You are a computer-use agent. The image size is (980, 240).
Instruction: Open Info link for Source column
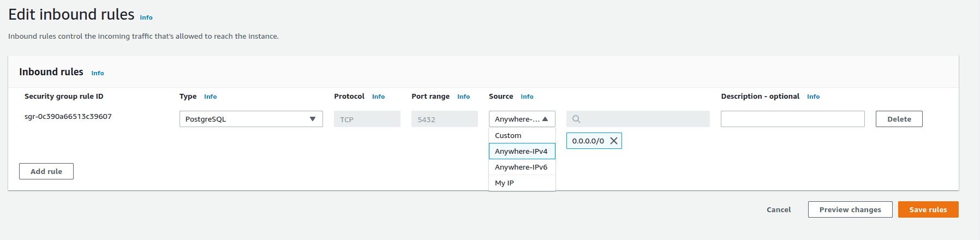(x=527, y=97)
